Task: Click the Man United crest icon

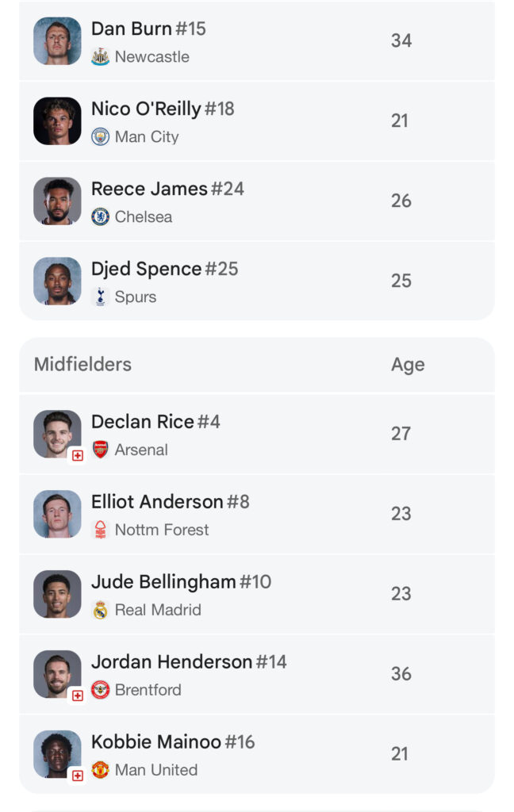Action: pyautogui.click(x=100, y=769)
